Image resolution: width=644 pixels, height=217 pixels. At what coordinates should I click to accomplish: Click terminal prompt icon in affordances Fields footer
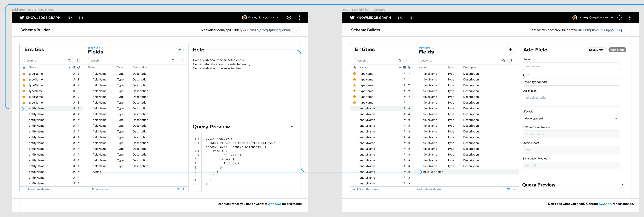(x=184, y=189)
